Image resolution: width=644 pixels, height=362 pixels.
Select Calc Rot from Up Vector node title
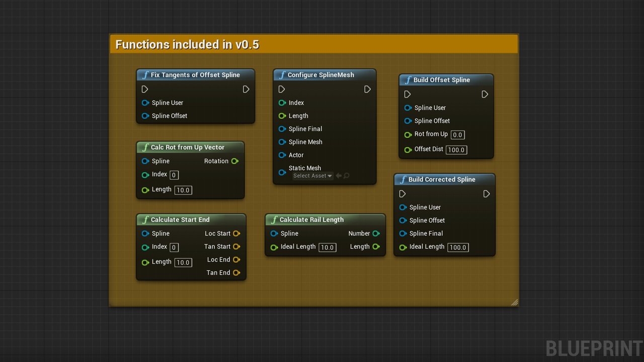click(188, 147)
